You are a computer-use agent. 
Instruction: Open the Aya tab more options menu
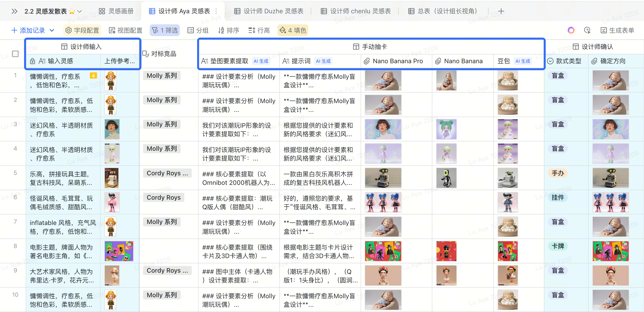[x=216, y=11]
